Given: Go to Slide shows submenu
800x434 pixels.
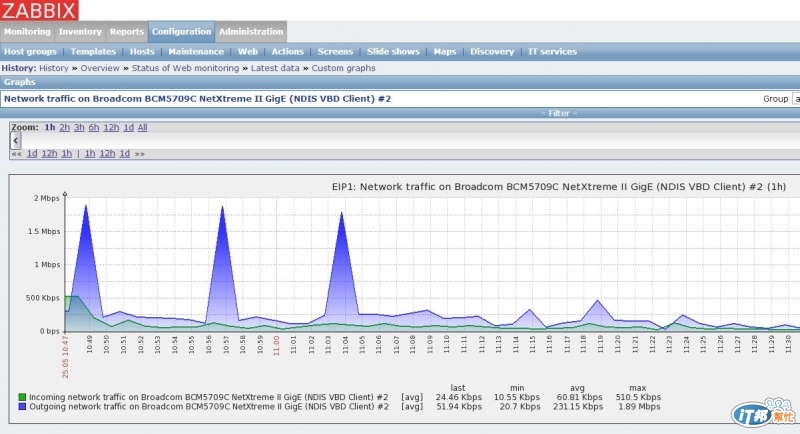Looking at the screenshot, I should [393, 52].
